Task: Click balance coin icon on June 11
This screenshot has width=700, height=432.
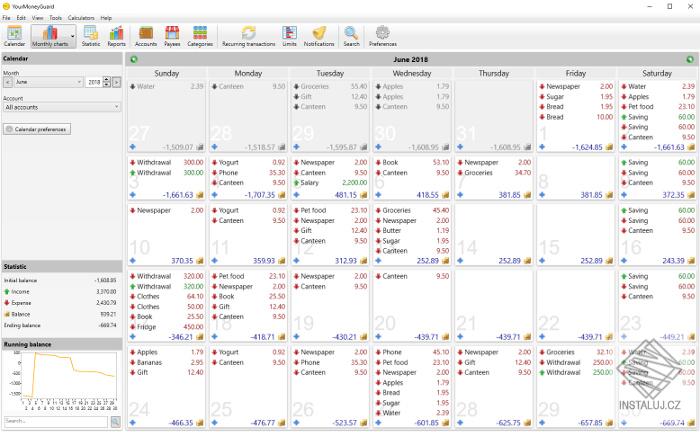Action: pyautogui.click(x=282, y=260)
